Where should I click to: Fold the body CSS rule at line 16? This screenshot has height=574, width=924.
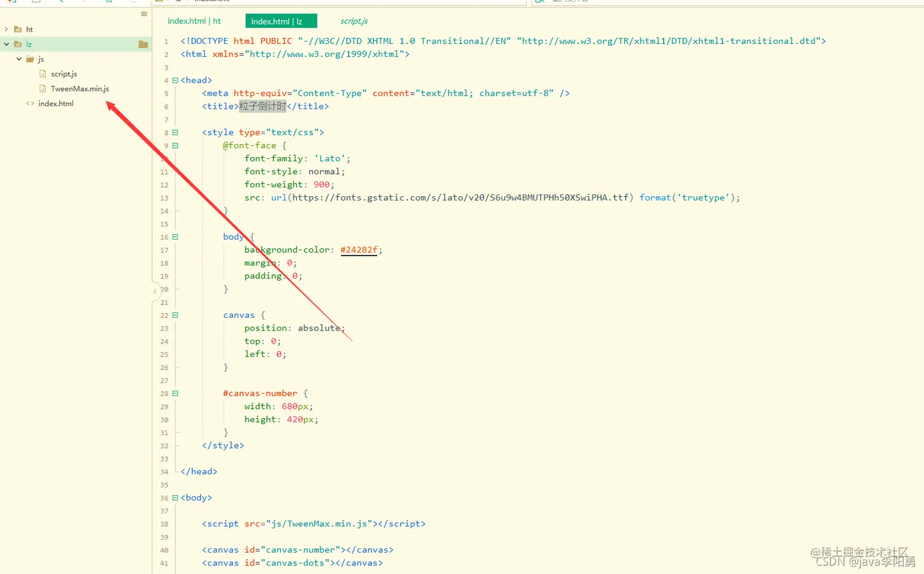175,237
